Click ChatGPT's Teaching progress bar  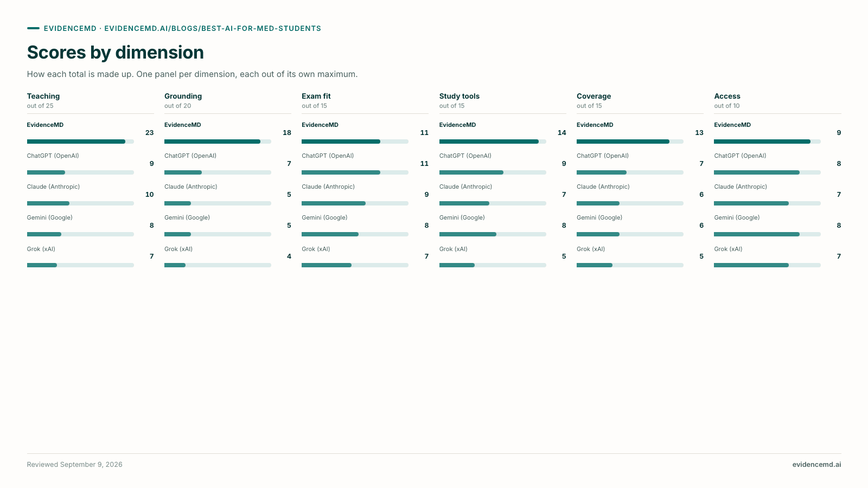[80, 172]
